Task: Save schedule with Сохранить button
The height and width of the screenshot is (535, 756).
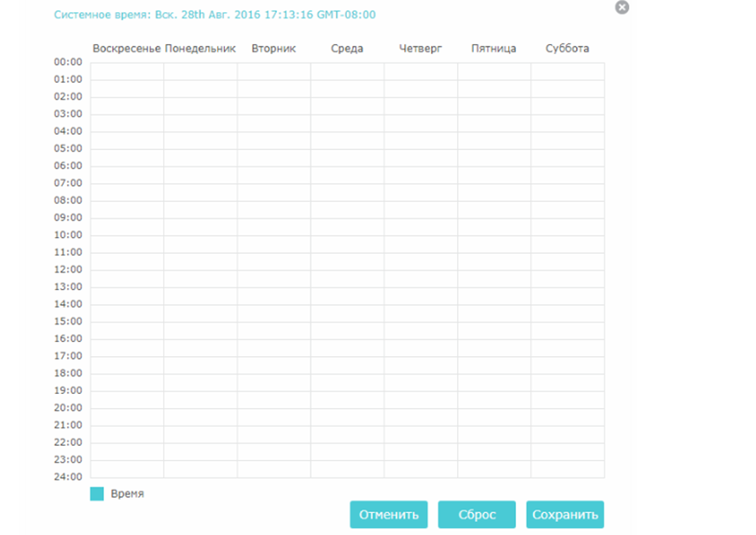Action: pos(565,515)
